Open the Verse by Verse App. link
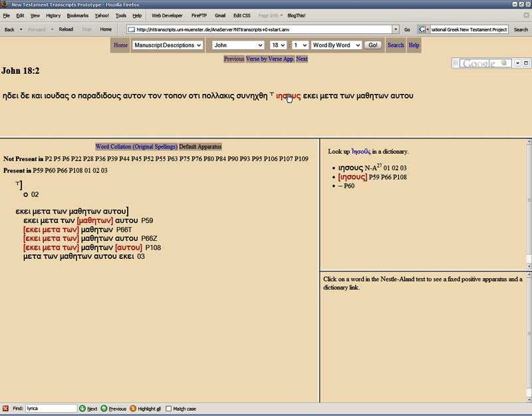Viewport: 532px width, 416px height. (x=270, y=59)
